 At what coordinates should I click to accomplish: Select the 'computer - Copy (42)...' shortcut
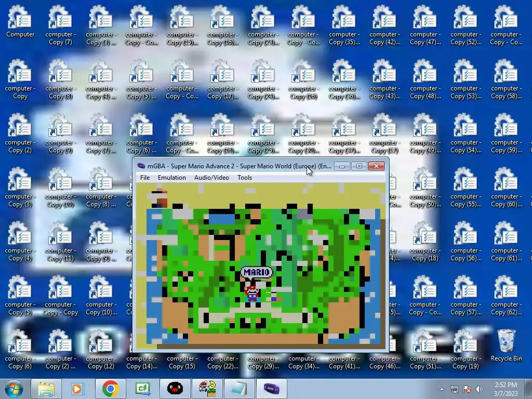pyautogui.click(x=385, y=26)
